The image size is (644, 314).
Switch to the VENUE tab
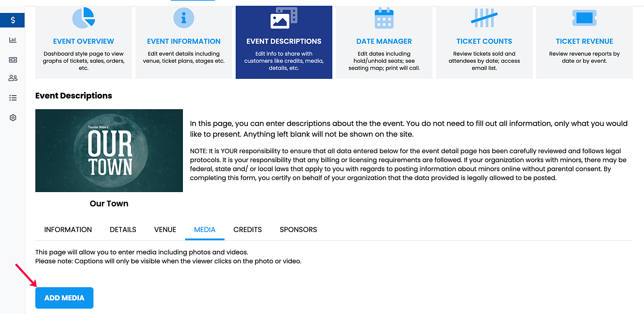165,230
